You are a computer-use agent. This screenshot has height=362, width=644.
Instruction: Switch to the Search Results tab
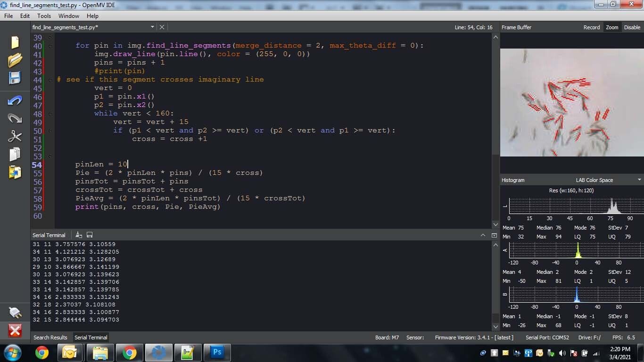click(50, 337)
